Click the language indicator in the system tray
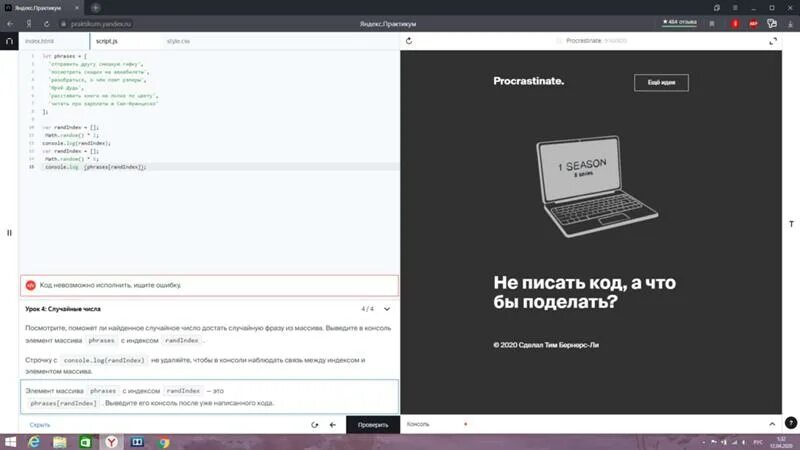 (x=758, y=442)
